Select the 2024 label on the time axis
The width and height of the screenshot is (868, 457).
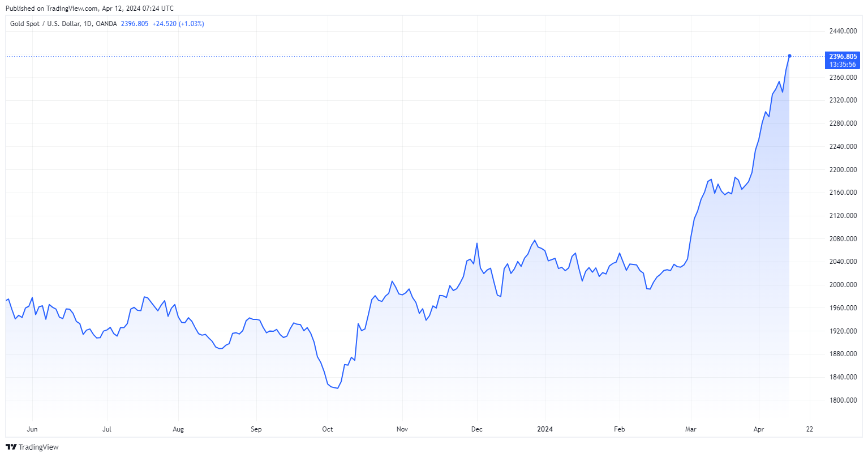click(545, 429)
